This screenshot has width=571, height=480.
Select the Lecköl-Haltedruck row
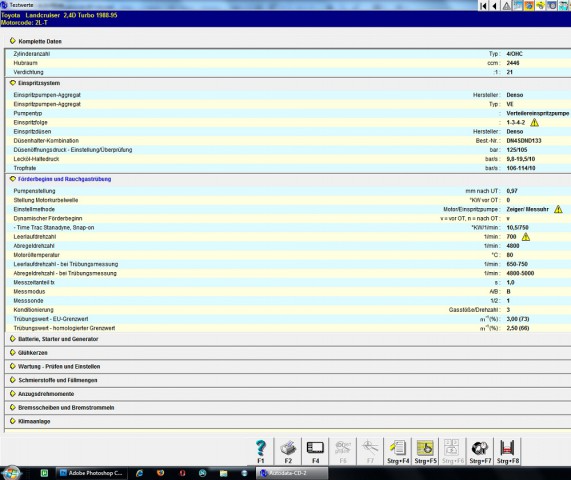click(288, 159)
